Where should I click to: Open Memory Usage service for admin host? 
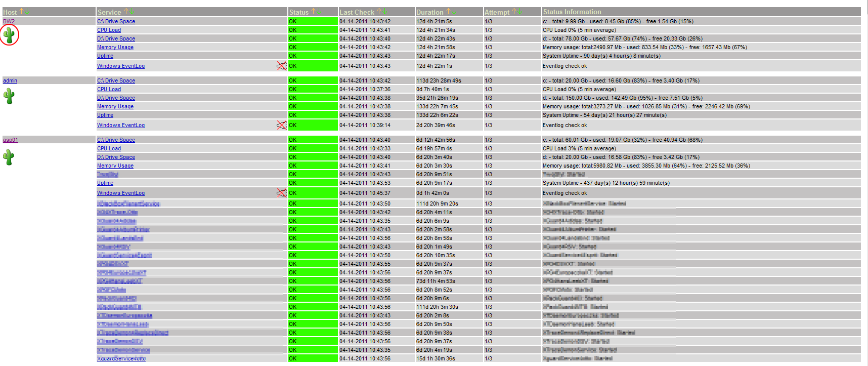pyautogui.click(x=115, y=106)
